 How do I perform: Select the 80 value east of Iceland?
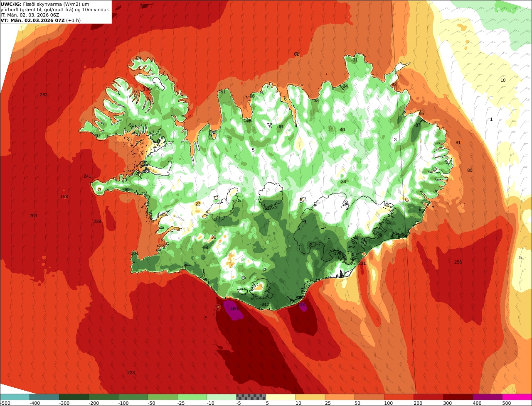tap(470, 171)
